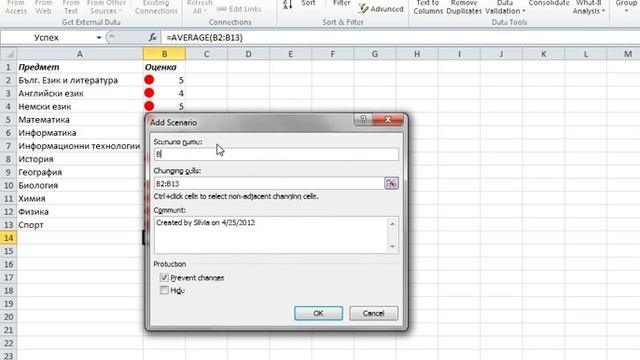This screenshot has width=640, height=360.
Task: Open the Name Box dropdown arrow
Action: point(98,38)
